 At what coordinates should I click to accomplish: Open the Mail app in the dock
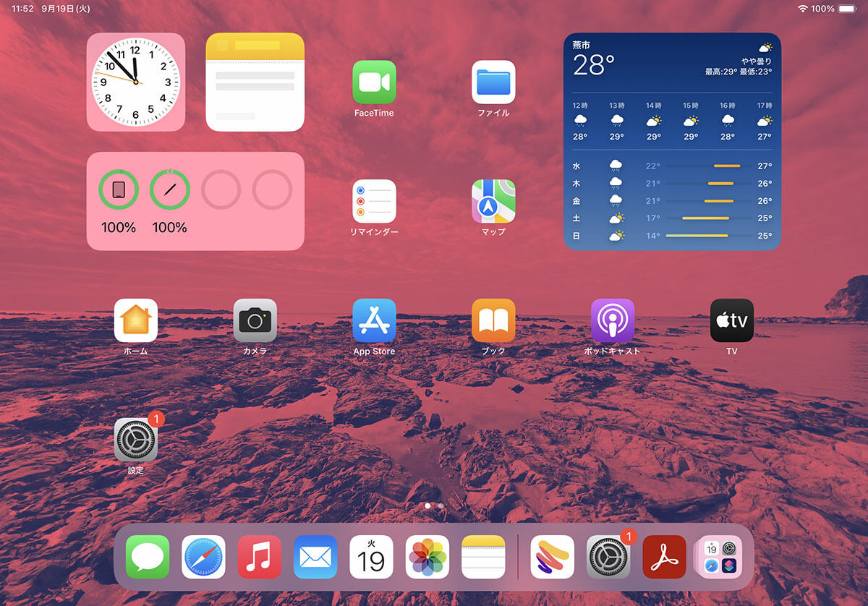click(315, 557)
